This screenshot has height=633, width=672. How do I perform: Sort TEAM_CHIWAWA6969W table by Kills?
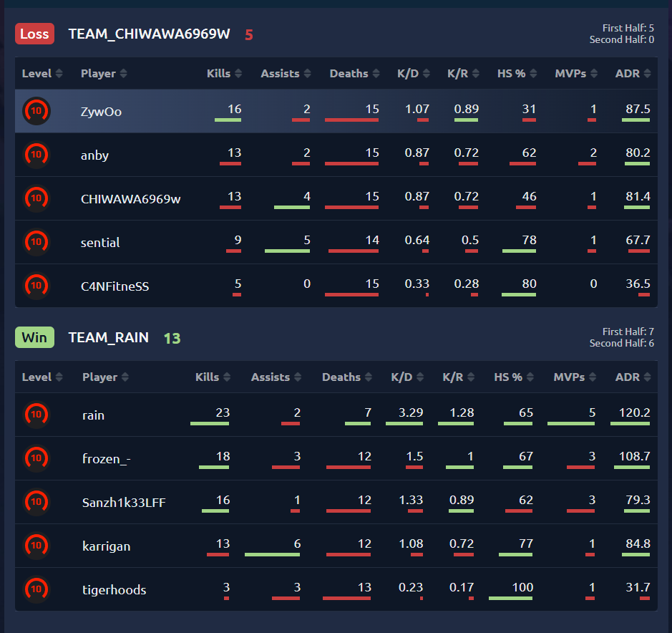(224, 73)
